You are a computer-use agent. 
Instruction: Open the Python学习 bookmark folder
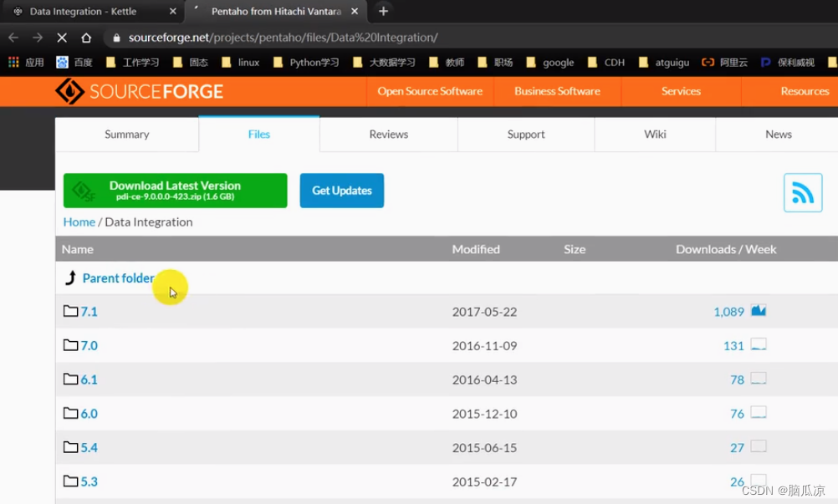(306, 63)
